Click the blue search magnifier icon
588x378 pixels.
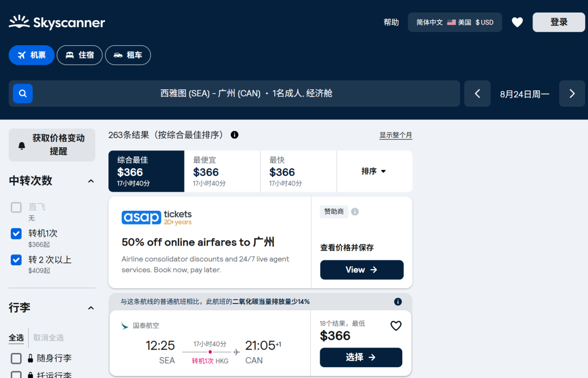pos(23,93)
